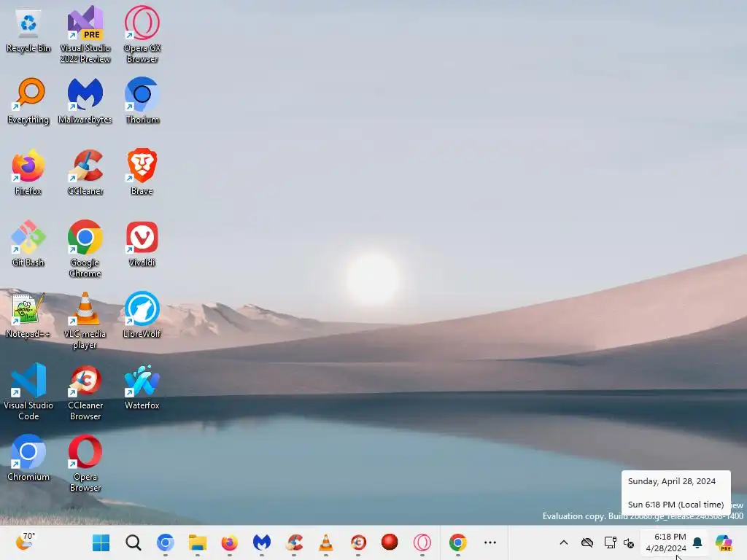Select the CCleaner Browser desktop shortcut

click(x=85, y=392)
